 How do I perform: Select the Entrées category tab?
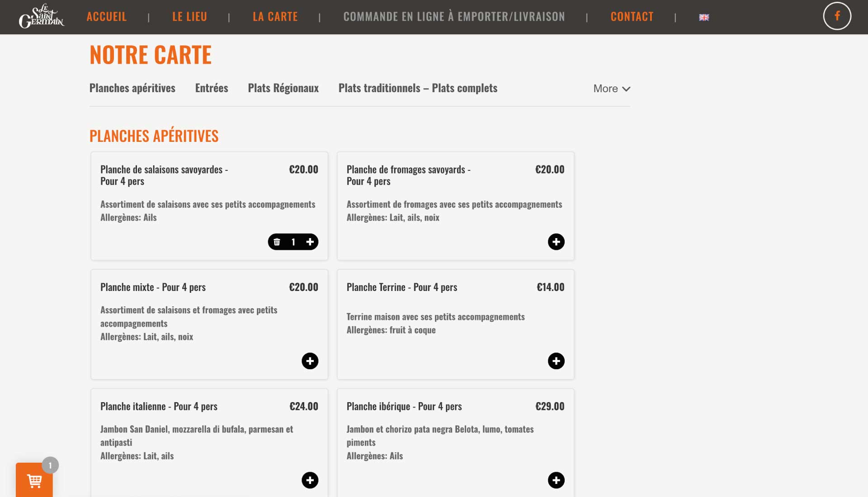coord(212,88)
